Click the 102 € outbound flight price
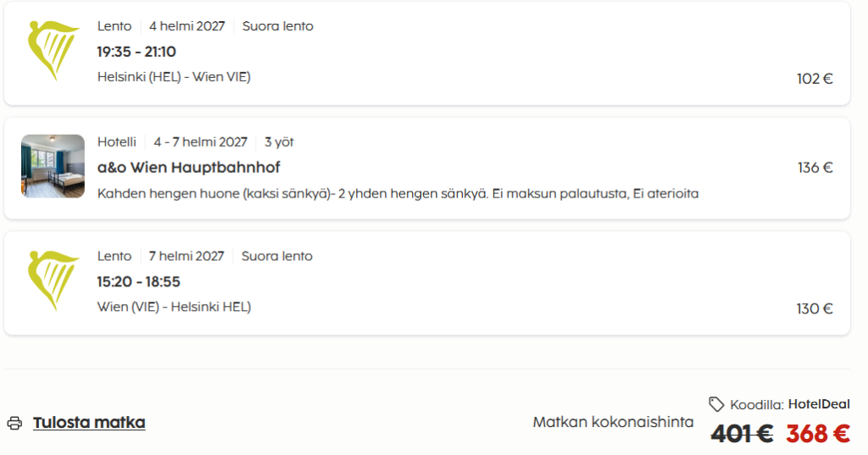Viewport: 868px width, 455px height. [x=815, y=79]
